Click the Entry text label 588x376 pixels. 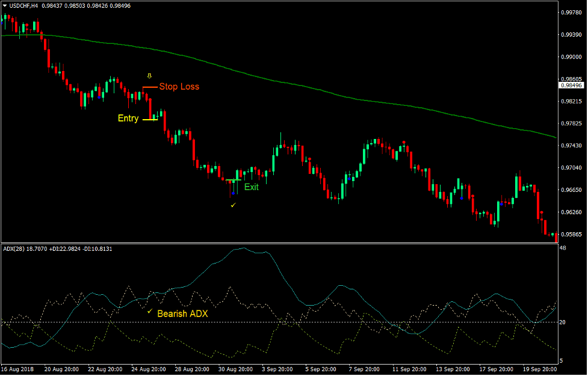click(128, 118)
